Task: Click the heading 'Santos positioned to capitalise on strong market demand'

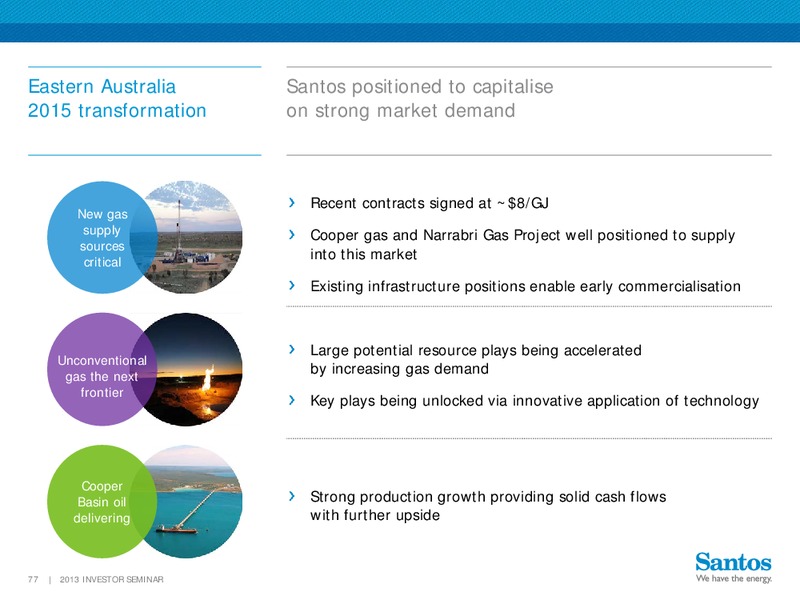Action: coord(419,98)
